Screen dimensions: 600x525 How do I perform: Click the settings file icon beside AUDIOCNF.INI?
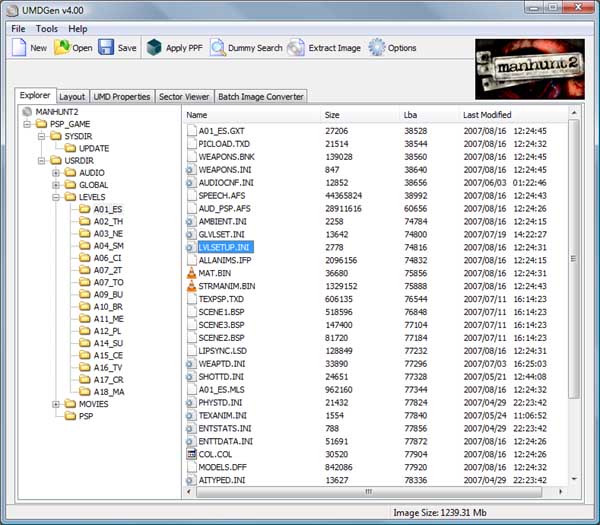pyautogui.click(x=191, y=183)
